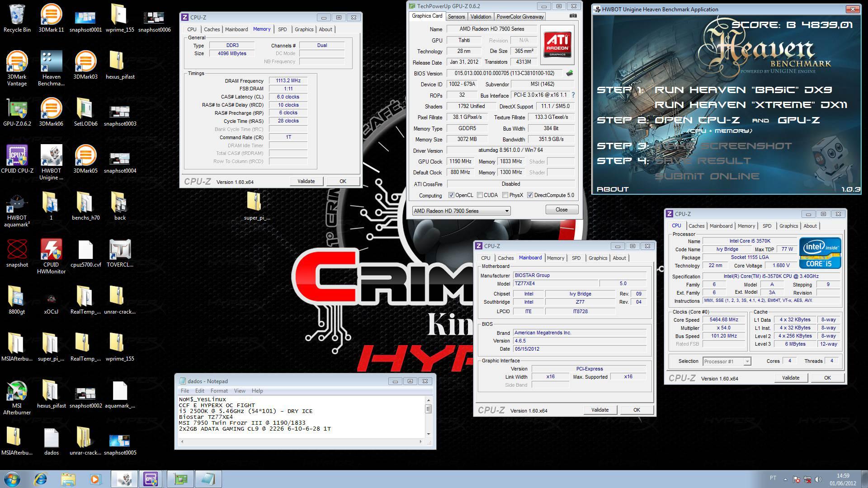
Task: Open Memory tab in CPU-Z CPU window
Action: 746,226
